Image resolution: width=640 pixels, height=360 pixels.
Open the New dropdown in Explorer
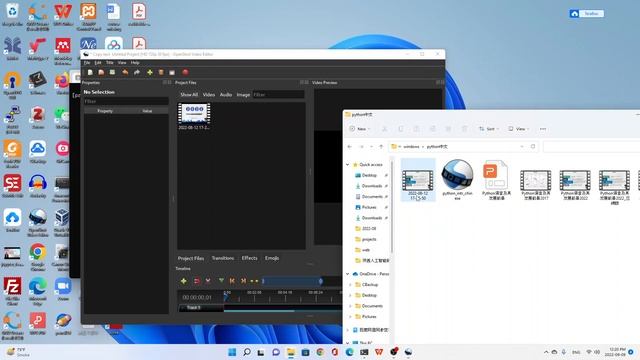tap(360, 129)
